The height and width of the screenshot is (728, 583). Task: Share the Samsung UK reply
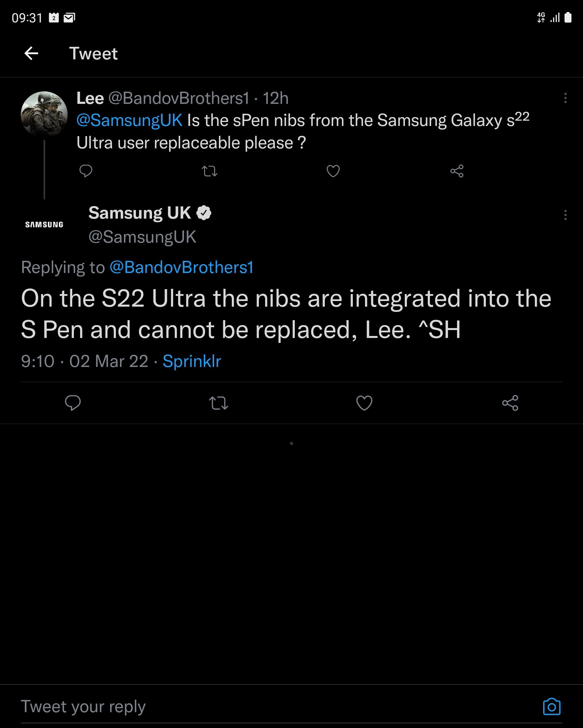[510, 403]
